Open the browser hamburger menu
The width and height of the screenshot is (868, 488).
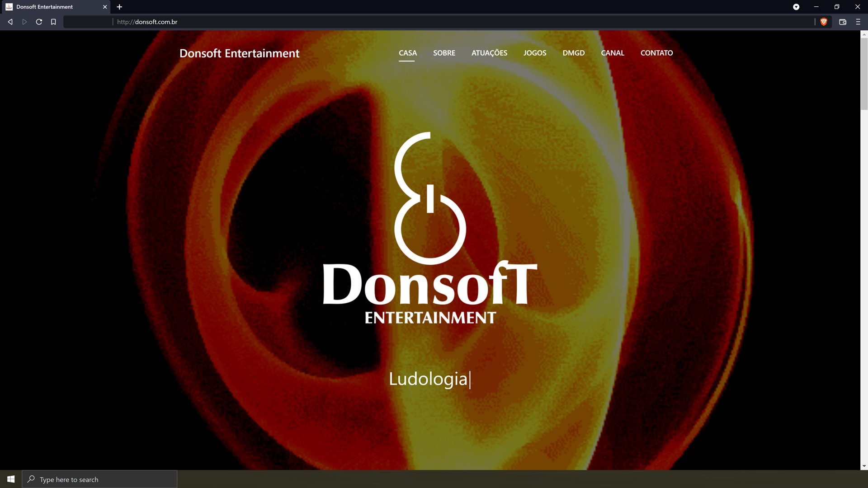(858, 22)
